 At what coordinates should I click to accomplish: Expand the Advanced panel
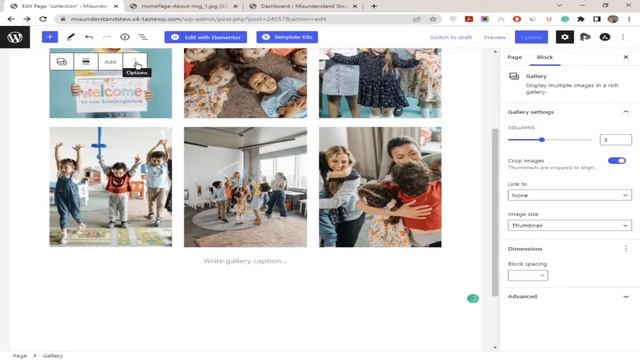click(569, 296)
